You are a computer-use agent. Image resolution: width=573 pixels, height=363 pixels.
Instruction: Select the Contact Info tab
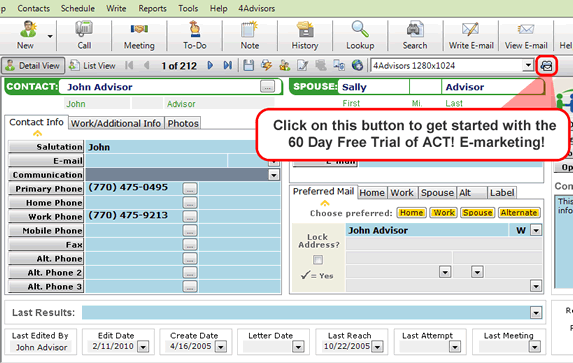(36, 122)
